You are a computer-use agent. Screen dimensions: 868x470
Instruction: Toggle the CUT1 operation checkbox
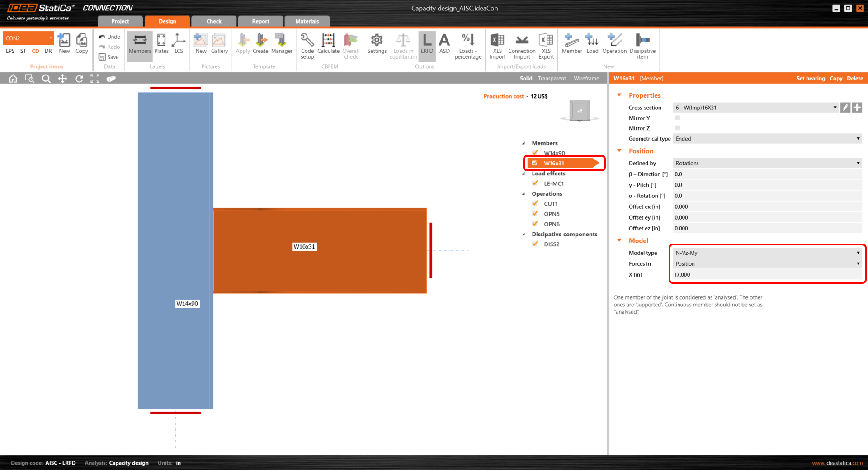(x=535, y=203)
